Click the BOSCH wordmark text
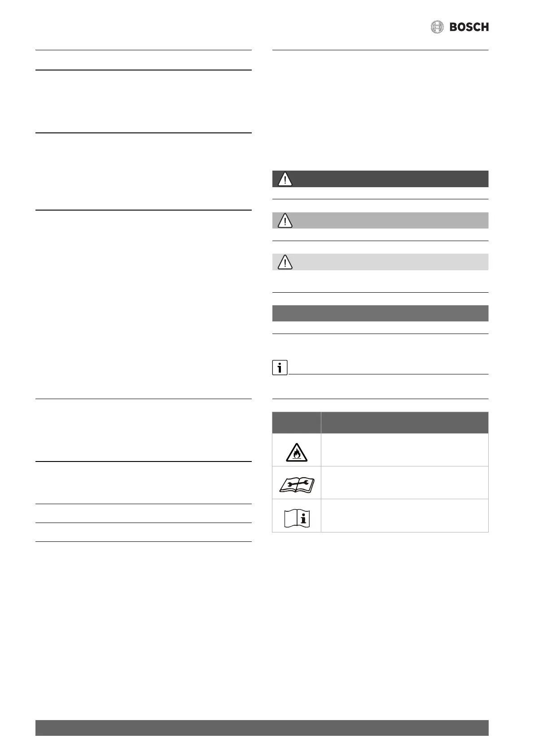 tap(469, 27)
